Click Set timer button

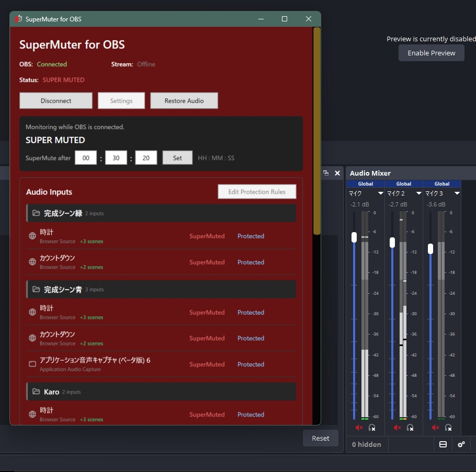click(177, 158)
